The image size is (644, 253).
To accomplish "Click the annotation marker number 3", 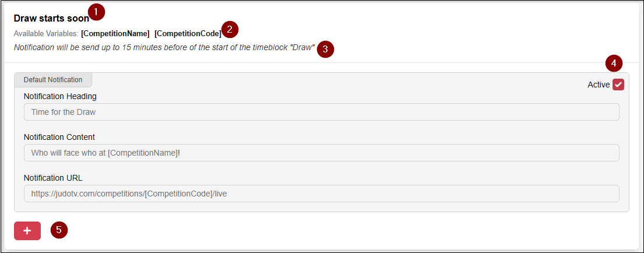I will coord(325,49).
